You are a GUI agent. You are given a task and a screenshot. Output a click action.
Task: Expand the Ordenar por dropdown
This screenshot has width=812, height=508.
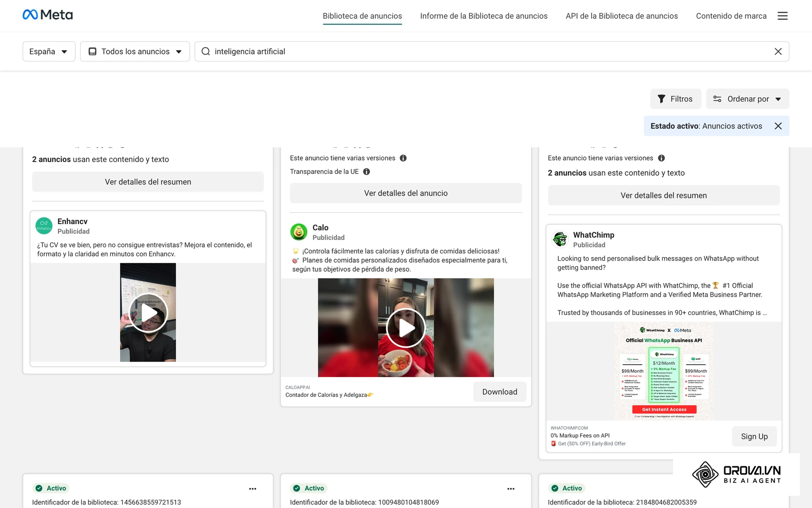pyautogui.click(x=748, y=99)
